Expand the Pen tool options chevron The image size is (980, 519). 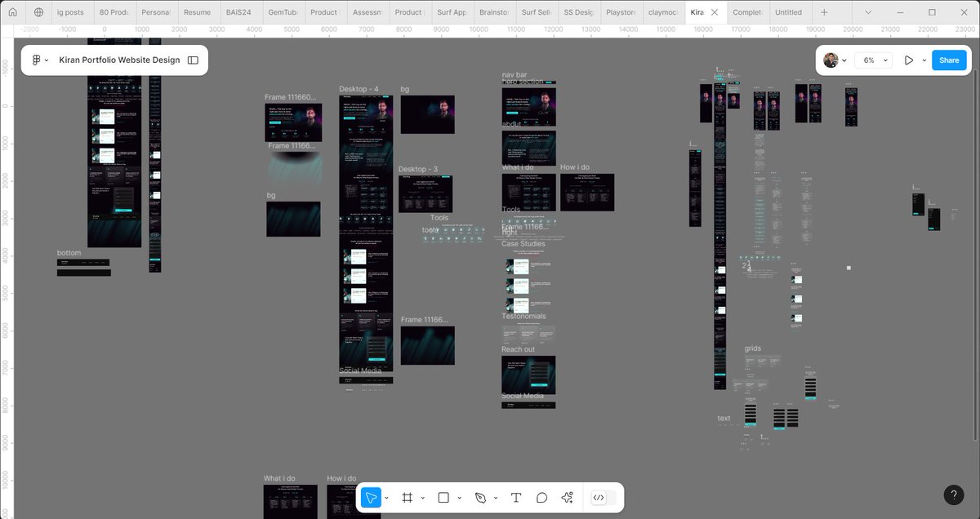pos(496,498)
